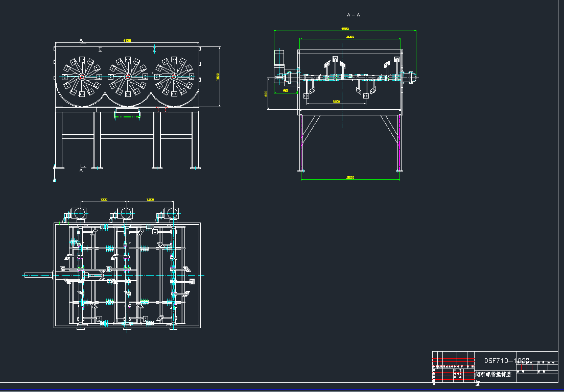Viewport: 564px width, 392px height.
Task: Select the leftmost spoked rotor in front view
Action: tap(81, 77)
